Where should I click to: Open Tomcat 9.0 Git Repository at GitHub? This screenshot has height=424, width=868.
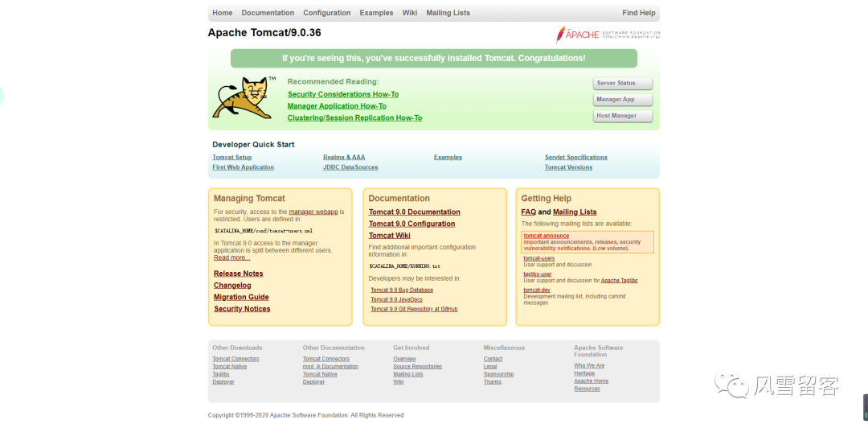tap(414, 309)
